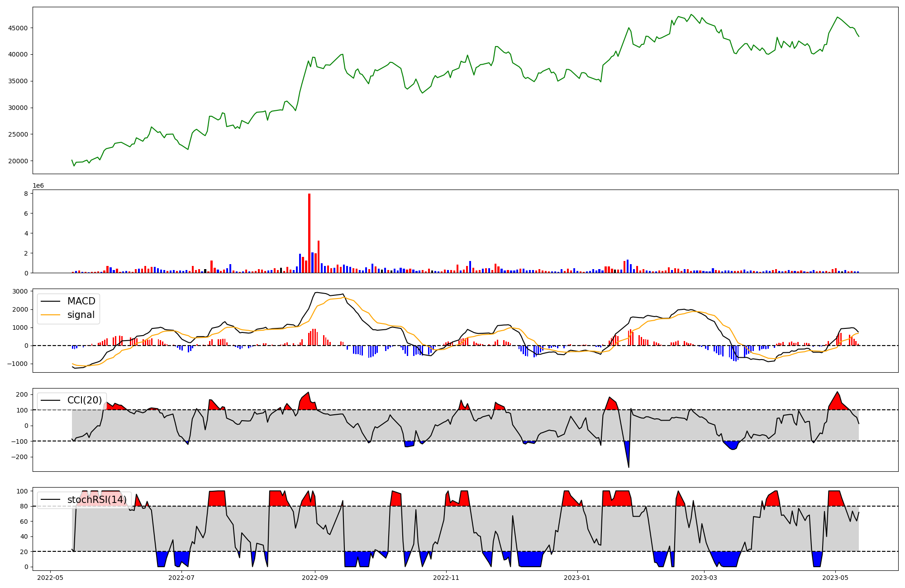Click the orange signal legend line swatch
Screen dimensions: 905x588
click(x=50, y=315)
